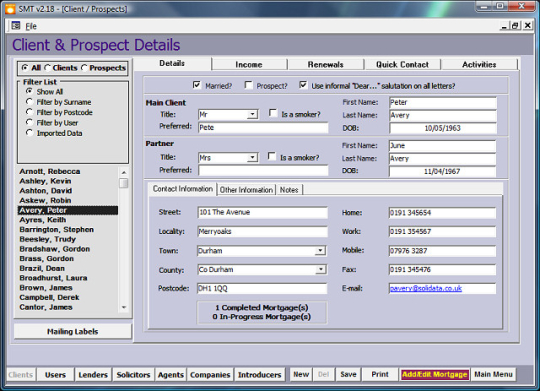Click the New record button
540x391 pixels.
coord(301,374)
